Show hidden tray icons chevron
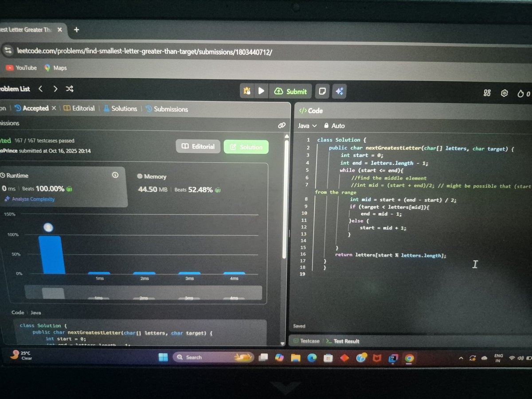Image resolution: width=532 pixels, height=399 pixels. click(460, 358)
